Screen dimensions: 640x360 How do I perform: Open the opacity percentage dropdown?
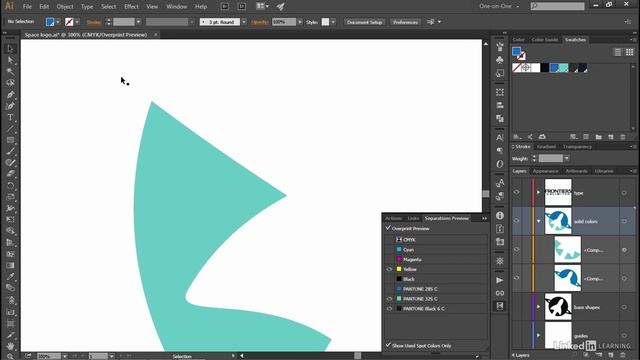pyautogui.click(x=300, y=22)
